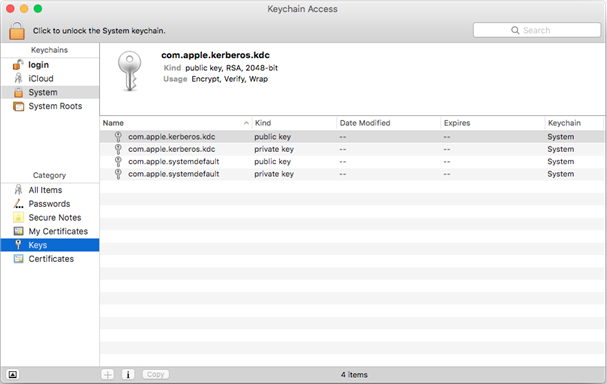Click key icon of systemdefault private key

[118, 174]
